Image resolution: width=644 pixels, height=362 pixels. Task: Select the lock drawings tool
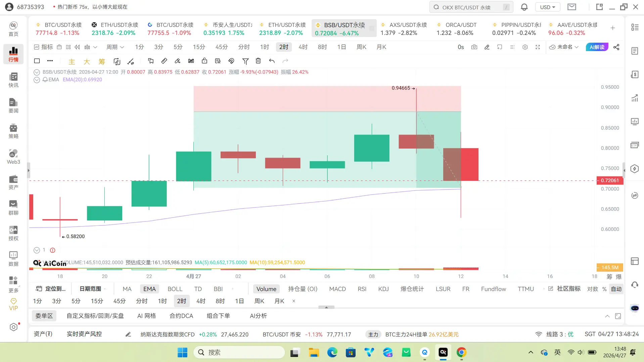(x=204, y=61)
